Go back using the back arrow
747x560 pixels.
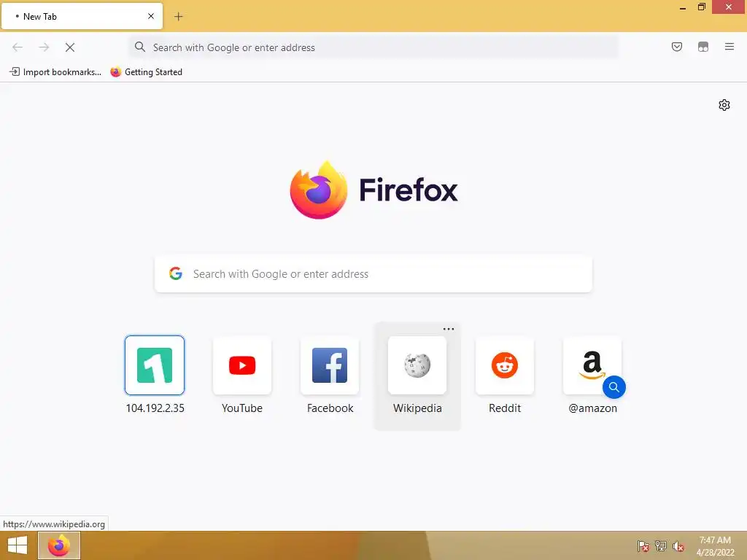coord(18,47)
